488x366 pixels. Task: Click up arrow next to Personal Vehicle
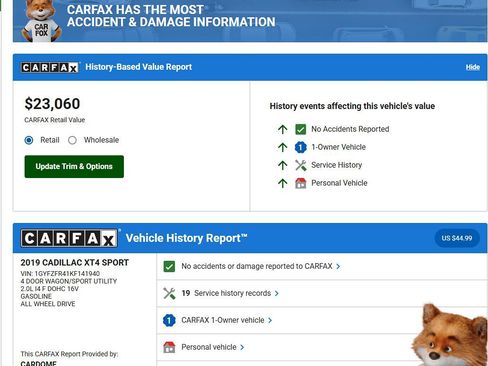coord(283,183)
